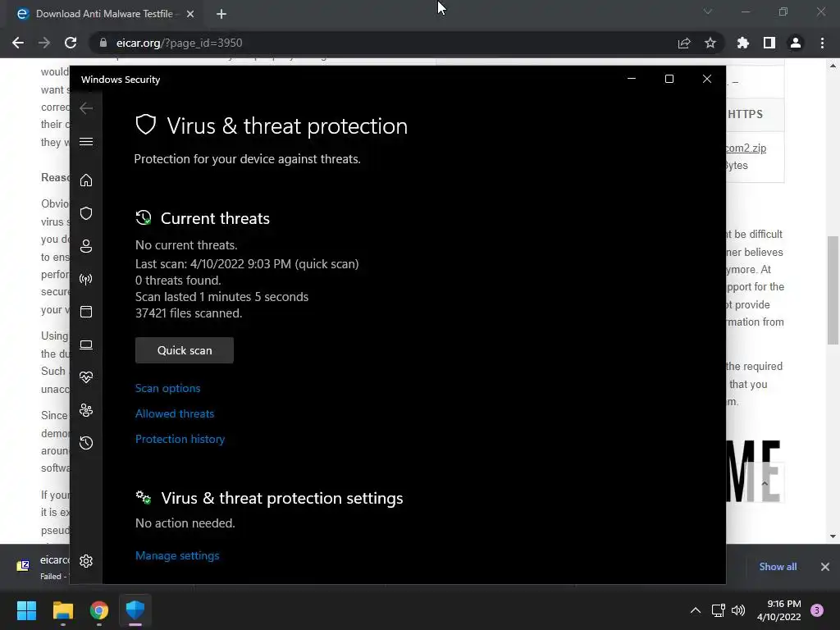Image resolution: width=840 pixels, height=630 pixels.
Task: Show hidden system tray icons
Action: (696, 610)
